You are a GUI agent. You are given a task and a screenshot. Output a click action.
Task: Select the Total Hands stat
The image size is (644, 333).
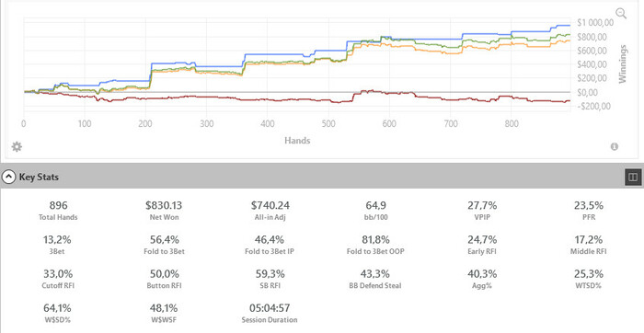58,211
